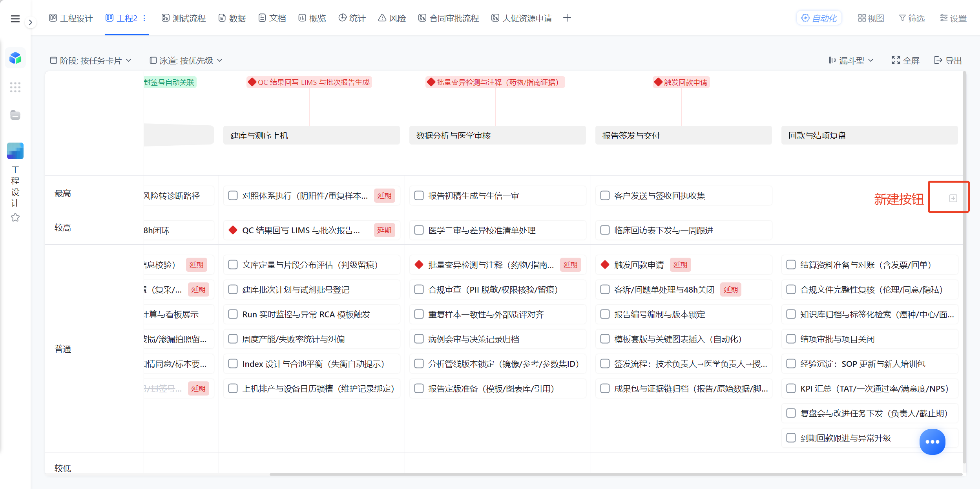
Task: Select milestone tag 触发回款申请 at top
Action: coord(681,82)
